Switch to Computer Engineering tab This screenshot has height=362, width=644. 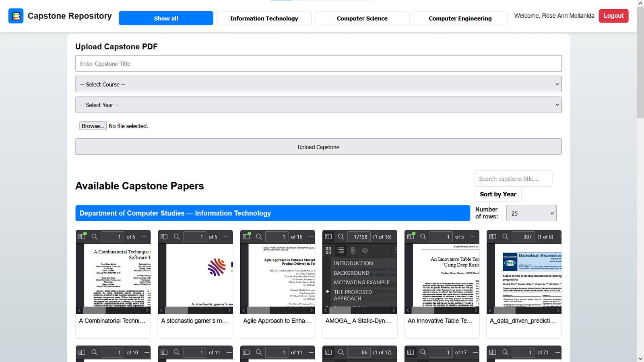click(x=460, y=19)
